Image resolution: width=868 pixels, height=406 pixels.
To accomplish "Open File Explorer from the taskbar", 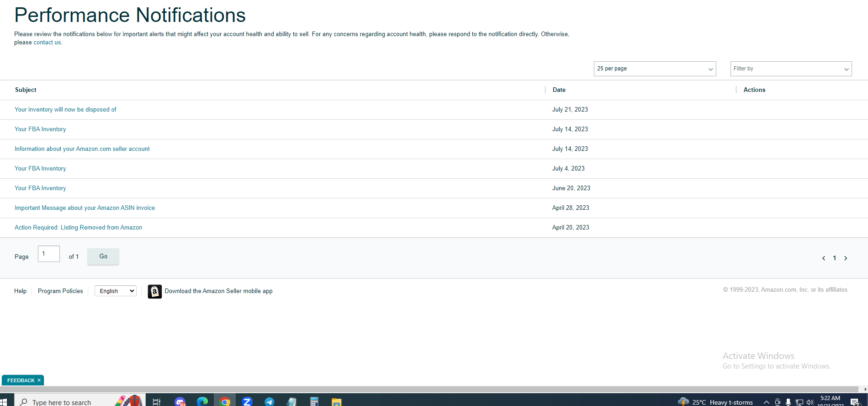I will coord(336,402).
